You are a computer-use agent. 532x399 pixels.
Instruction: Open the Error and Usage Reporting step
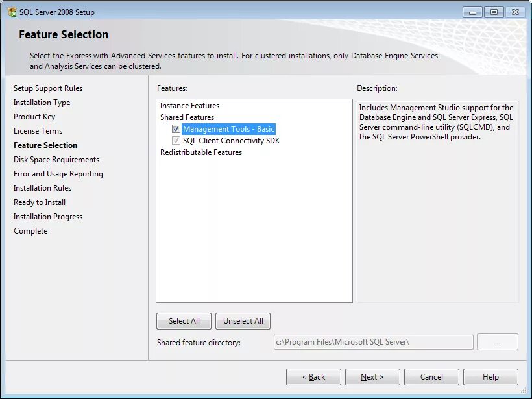pyautogui.click(x=58, y=173)
